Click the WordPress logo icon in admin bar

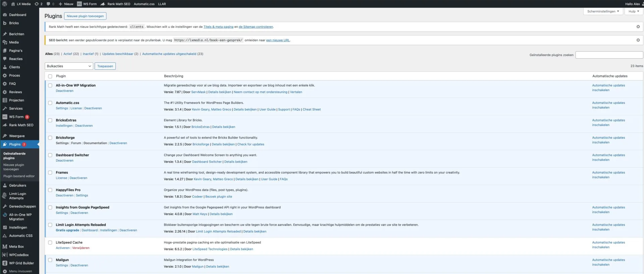click(5, 4)
